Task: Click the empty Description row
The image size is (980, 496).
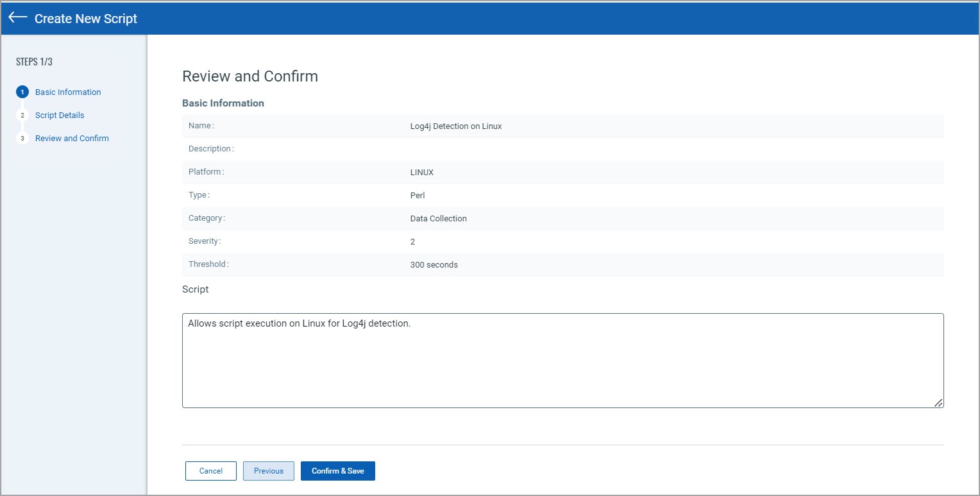Action: point(562,149)
